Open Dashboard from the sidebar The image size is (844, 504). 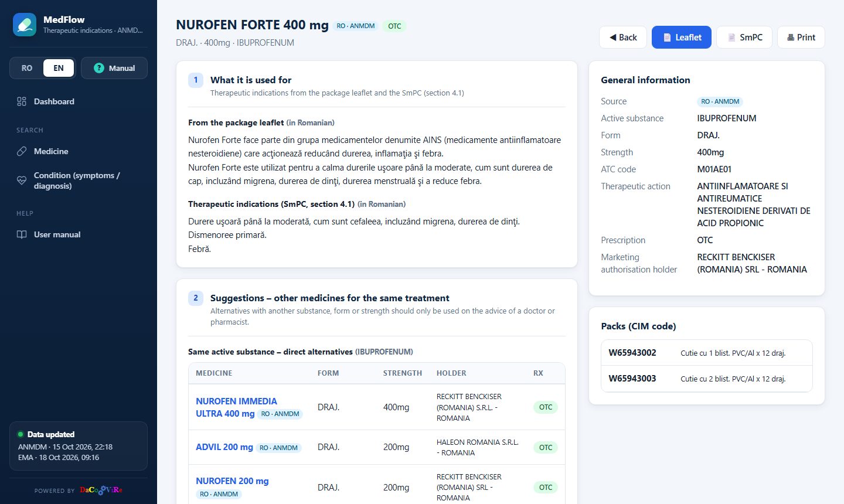tap(79, 101)
